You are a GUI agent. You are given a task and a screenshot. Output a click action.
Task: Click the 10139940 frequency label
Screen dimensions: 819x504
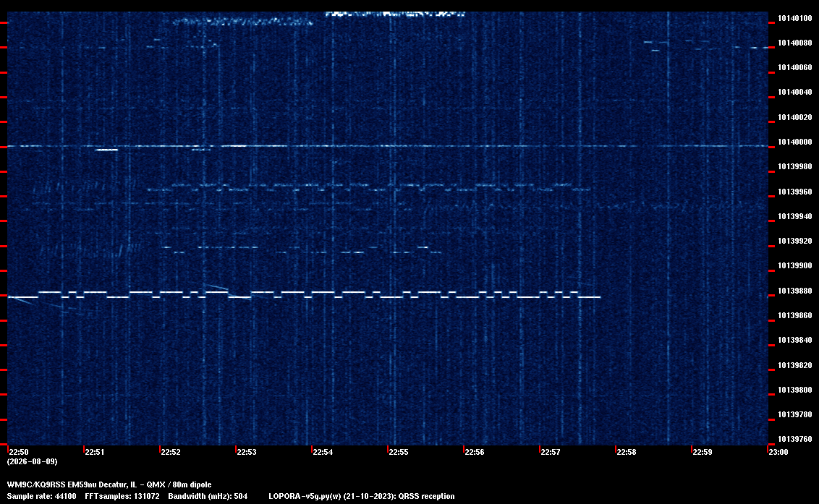click(x=795, y=216)
